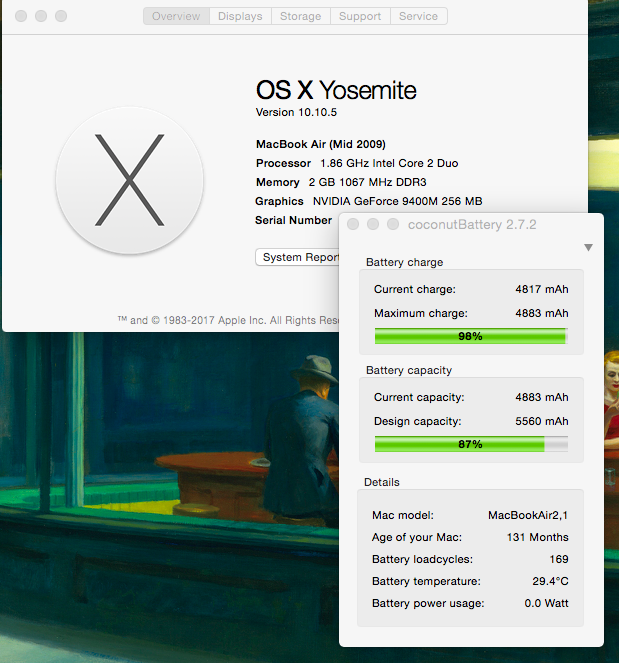The width and height of the screenshot is (619, 663).
Task: Click MacBook Air (Mid 2009) text
Action: click(x=321, y=144)
